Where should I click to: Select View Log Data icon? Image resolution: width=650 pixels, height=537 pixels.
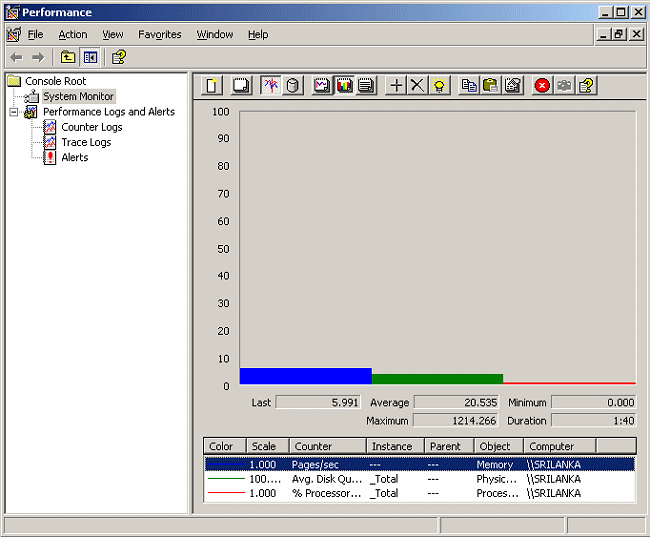coord(293,85)
